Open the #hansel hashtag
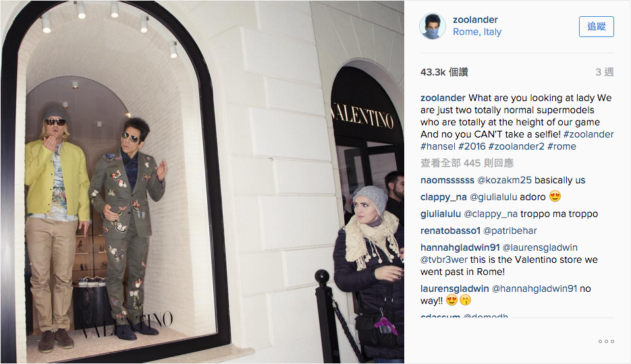 tap(438, 146)
